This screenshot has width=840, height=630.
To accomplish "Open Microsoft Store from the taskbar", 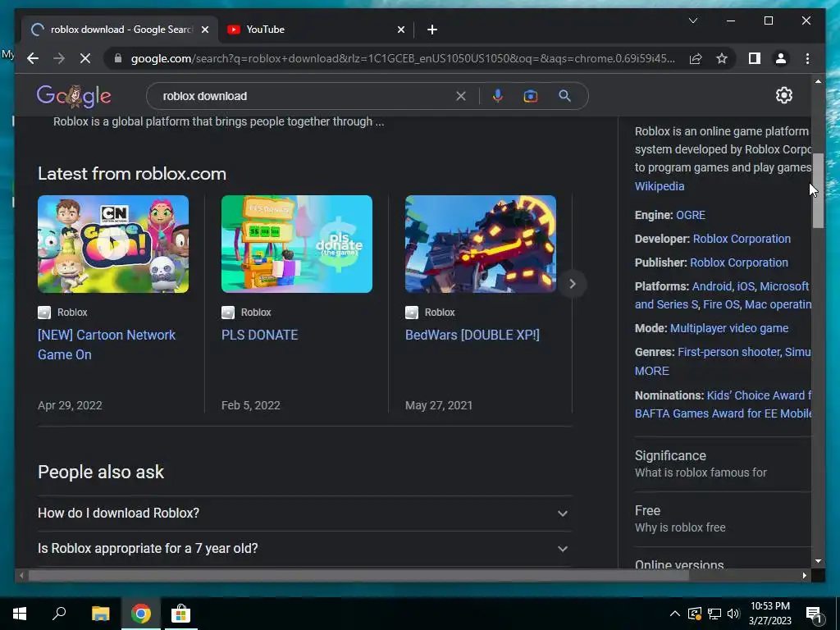I will (x=180, y=614).
